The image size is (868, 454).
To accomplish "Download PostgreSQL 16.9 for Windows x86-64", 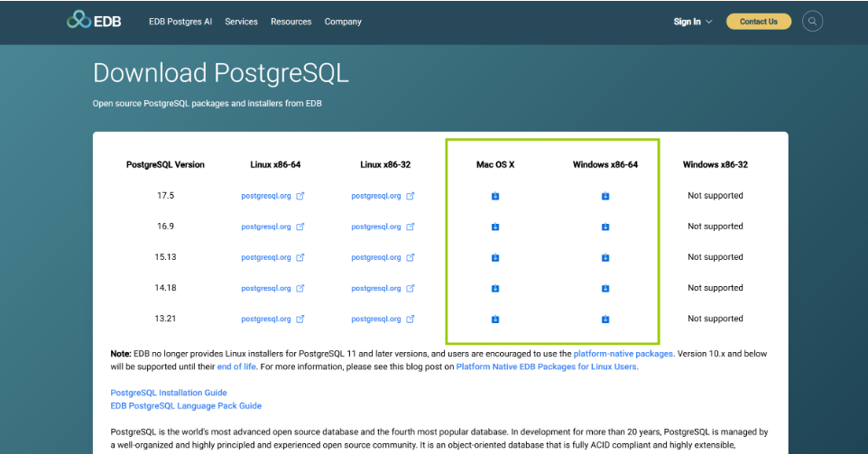I will click(605, 227).
